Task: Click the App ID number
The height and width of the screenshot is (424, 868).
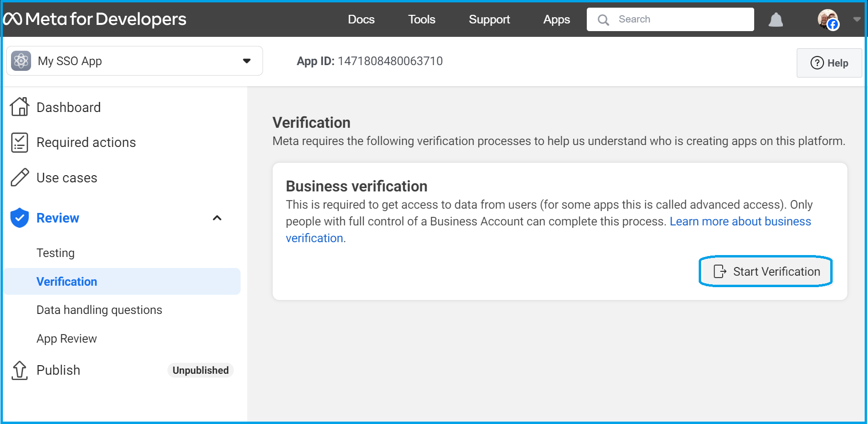Action: pyautogui.click(x=390, y=61)
